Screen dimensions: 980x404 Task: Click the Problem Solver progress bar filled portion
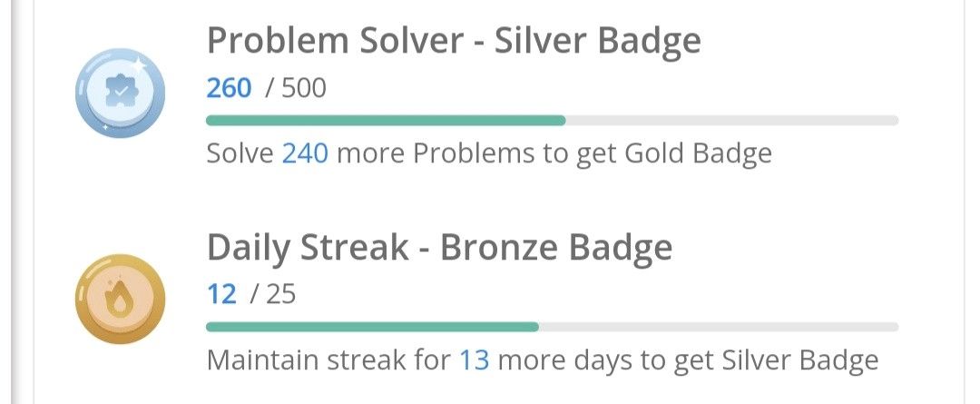[x=386, y=121]
